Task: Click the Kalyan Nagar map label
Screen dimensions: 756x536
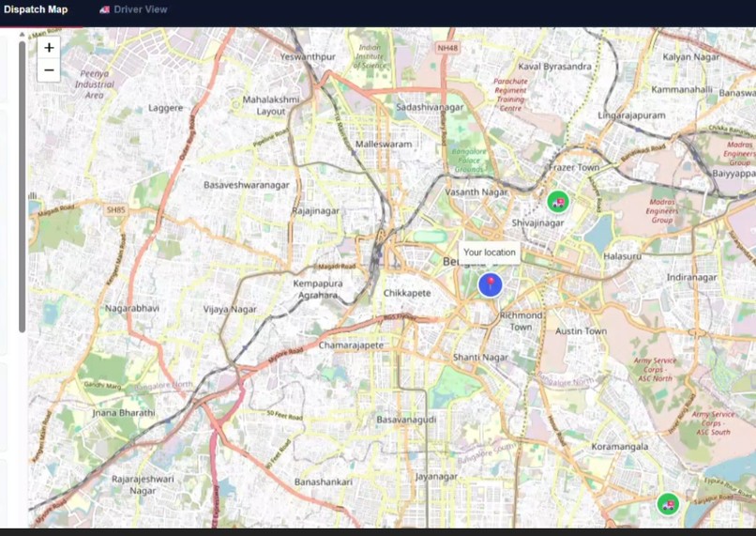Action: pyautogui.click(x=690, y=57)
